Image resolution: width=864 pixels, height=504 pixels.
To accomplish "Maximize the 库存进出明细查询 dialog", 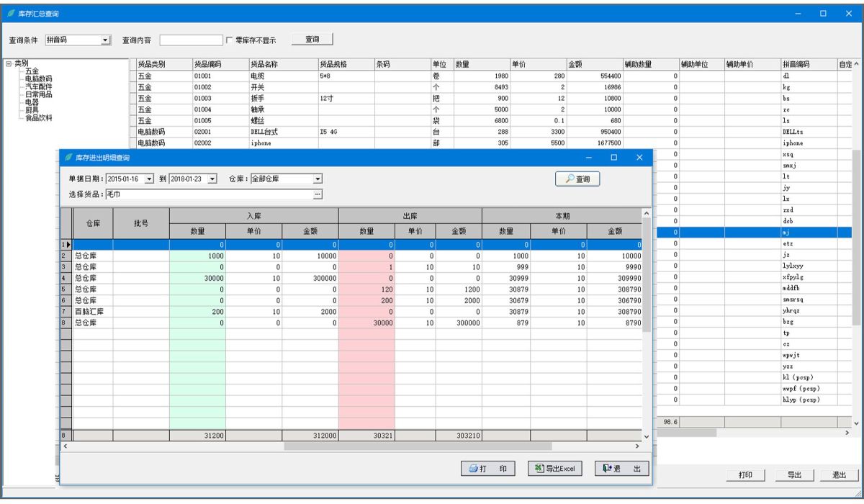I will point(614,157).
